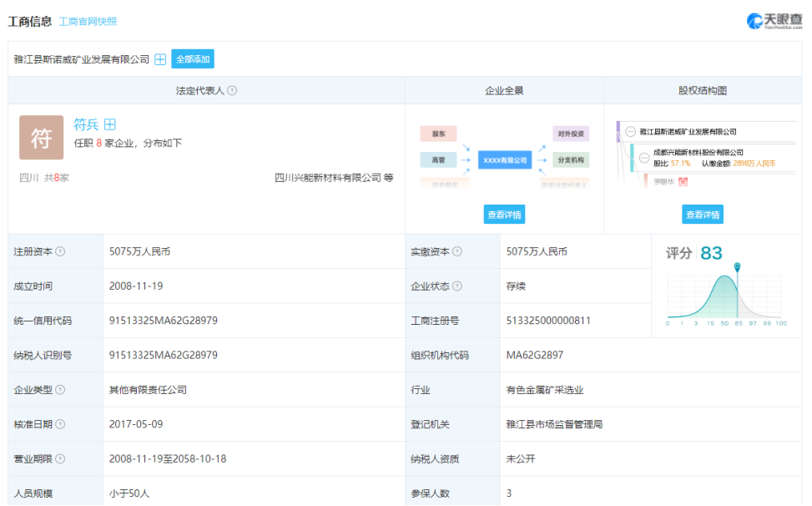This screenshot has width=812, height=506.
Task: Click the 其他有限责任公司 company type value
Action: (148, 390)
